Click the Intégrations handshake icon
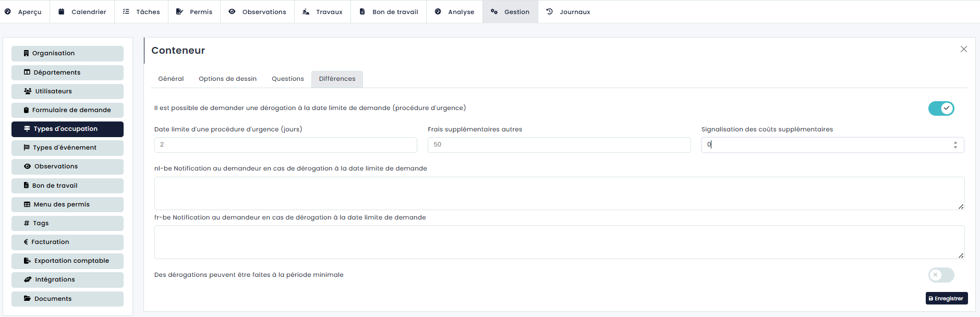 (x=28, y=279)
